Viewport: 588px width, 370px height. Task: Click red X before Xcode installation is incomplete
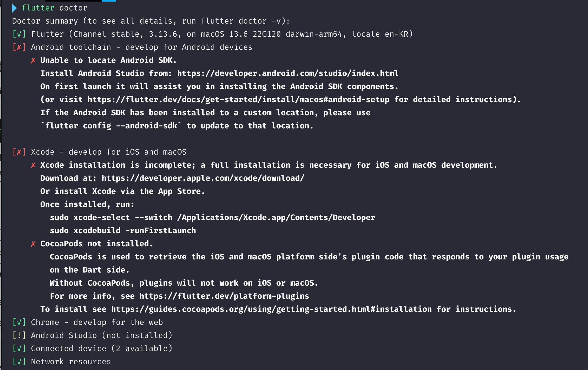(x=33, y=165)
